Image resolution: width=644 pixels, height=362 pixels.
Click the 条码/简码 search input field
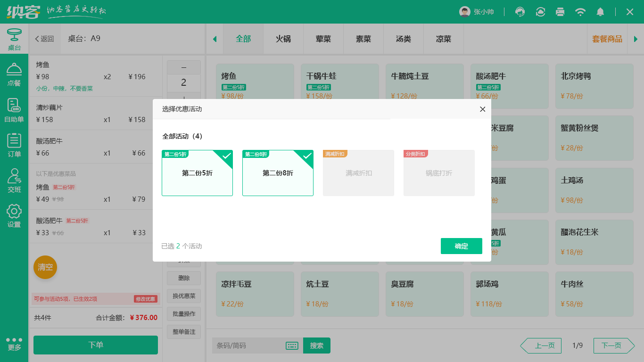250,346
